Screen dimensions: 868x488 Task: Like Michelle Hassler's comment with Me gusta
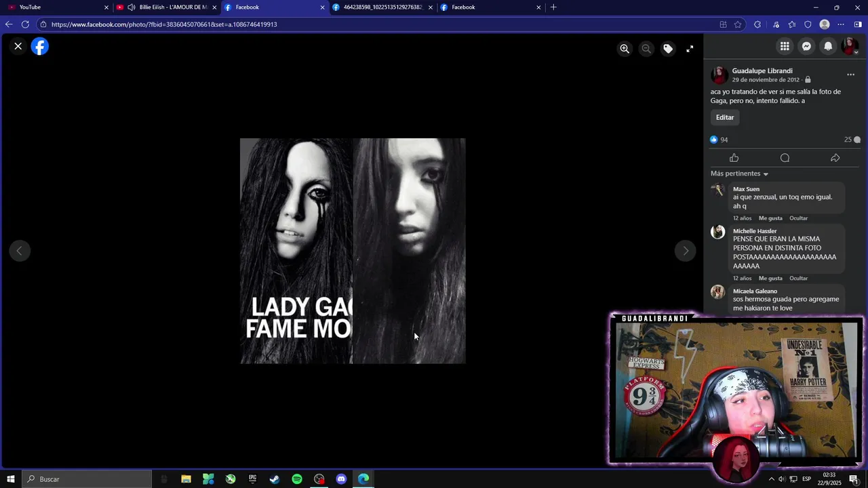(x=770, y=279)
